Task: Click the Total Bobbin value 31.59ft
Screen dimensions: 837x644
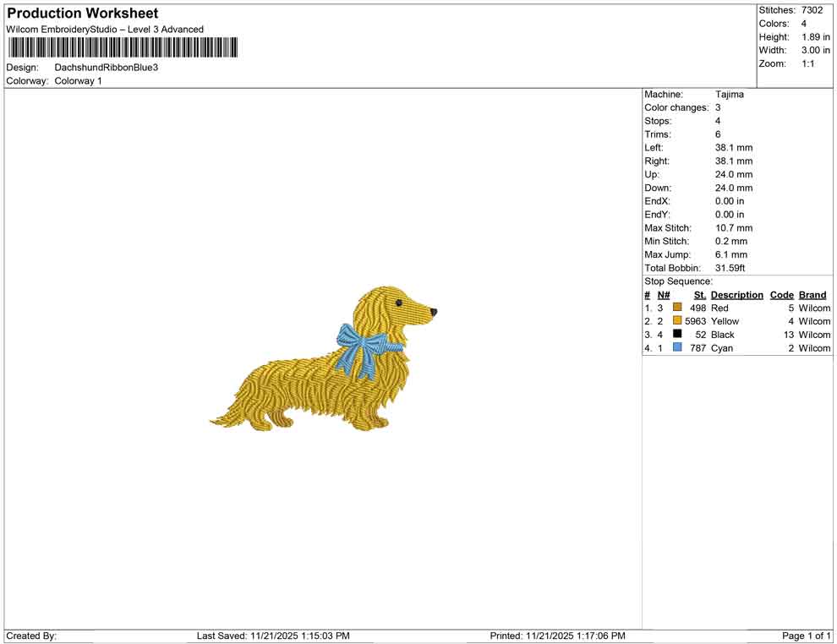Action: [730, 267]
